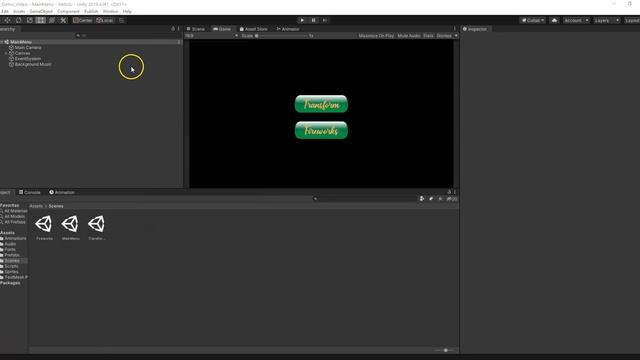640x360 pixels.
Task: Switch to the Animator tab
Action: point(288,29)
